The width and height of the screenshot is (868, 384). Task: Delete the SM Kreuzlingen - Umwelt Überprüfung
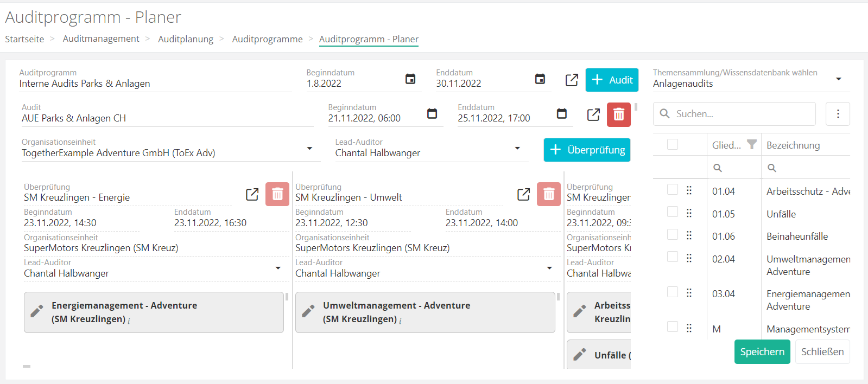548,194
